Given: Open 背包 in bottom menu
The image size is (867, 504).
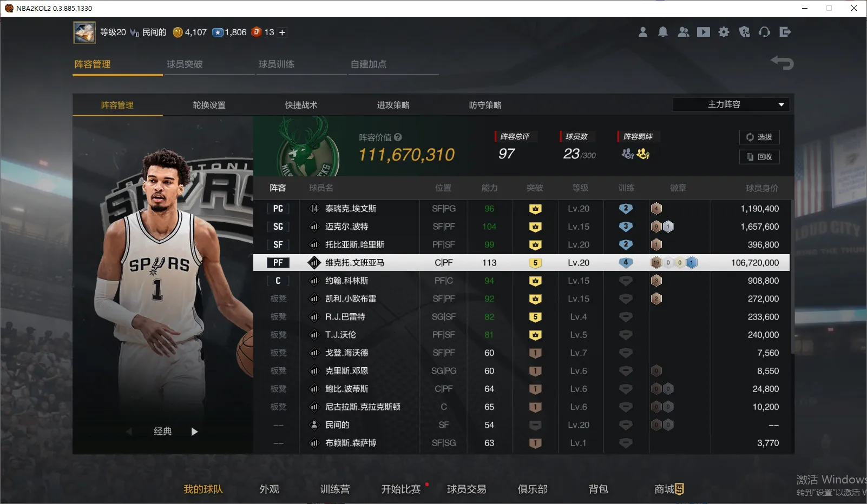Looking at the screenshot, I should point(599,489).
